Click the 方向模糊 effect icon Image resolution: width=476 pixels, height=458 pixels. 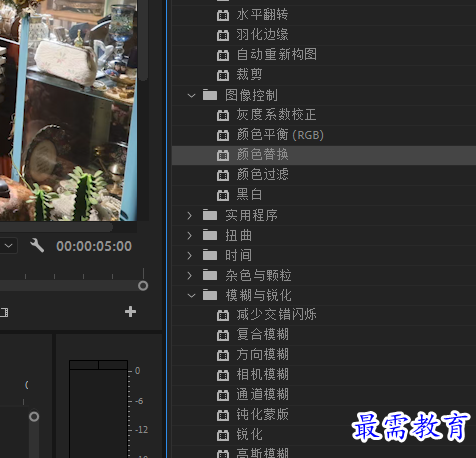click(223, 355)
